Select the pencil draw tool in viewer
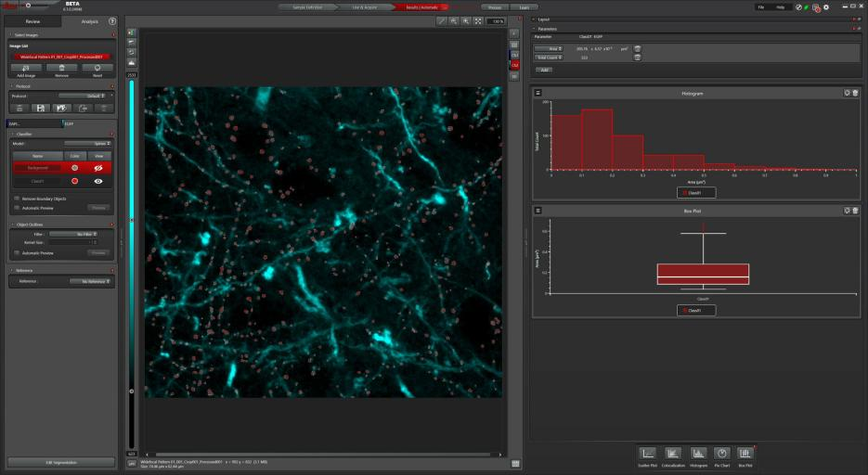The image size is (868, 475). pyautogui.click(x=442, y=21)
